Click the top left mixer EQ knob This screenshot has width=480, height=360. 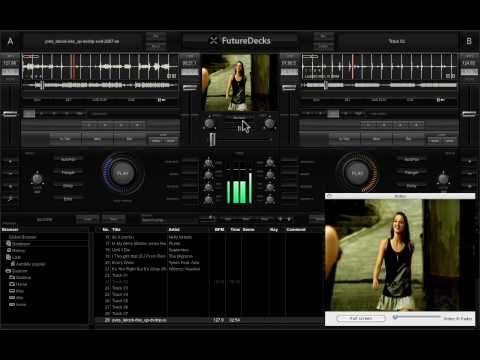coord(208,163)
